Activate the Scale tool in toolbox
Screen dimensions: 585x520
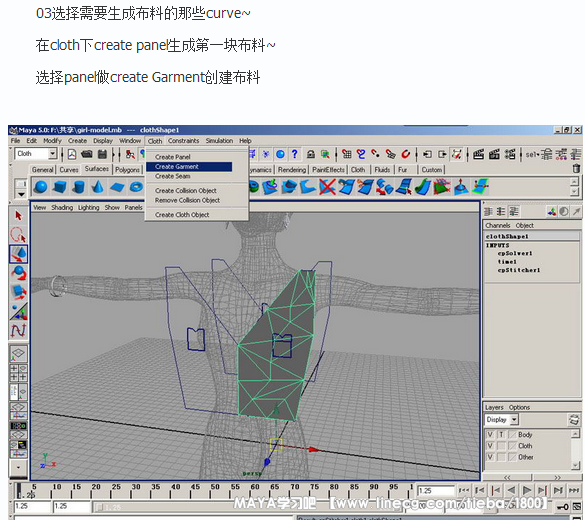click(18, 292)
